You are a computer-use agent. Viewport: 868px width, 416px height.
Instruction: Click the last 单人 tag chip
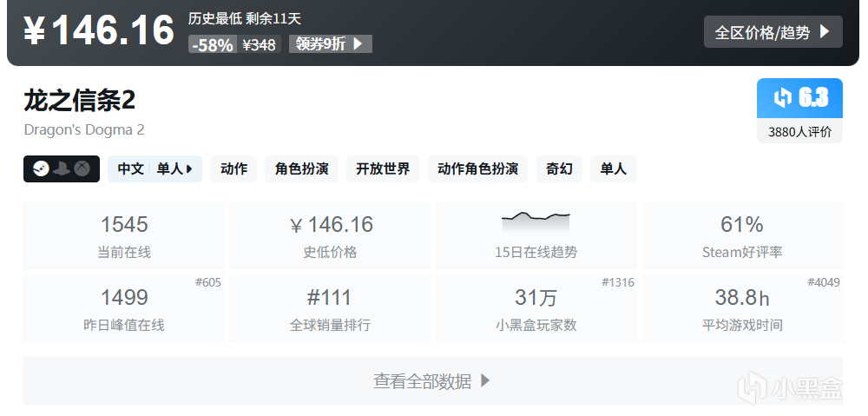(614, 169)
